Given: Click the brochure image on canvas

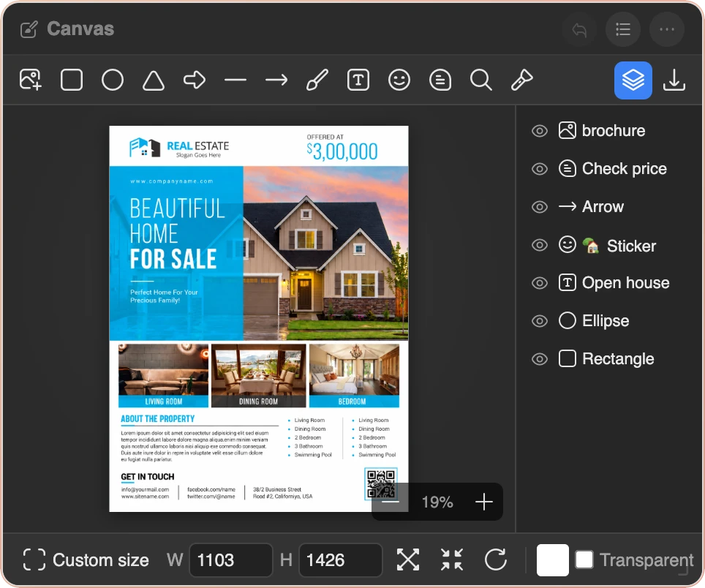Looking at the screenshot, I should click(259, 319).
